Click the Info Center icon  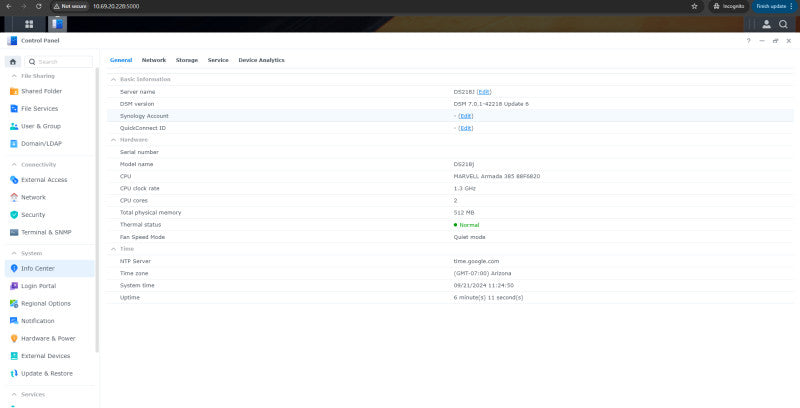14,268
